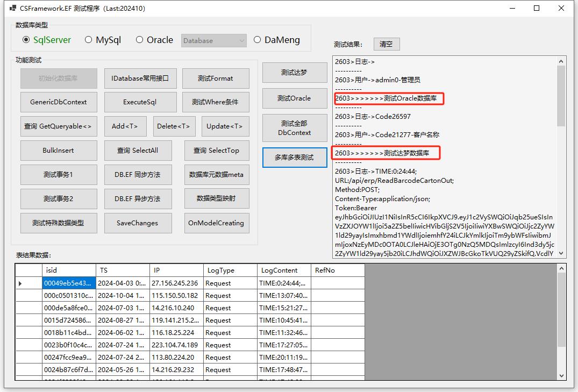Click the 测试Oracle button
The height and width of the screenshot is (392, 578).
tap(294, 98)
